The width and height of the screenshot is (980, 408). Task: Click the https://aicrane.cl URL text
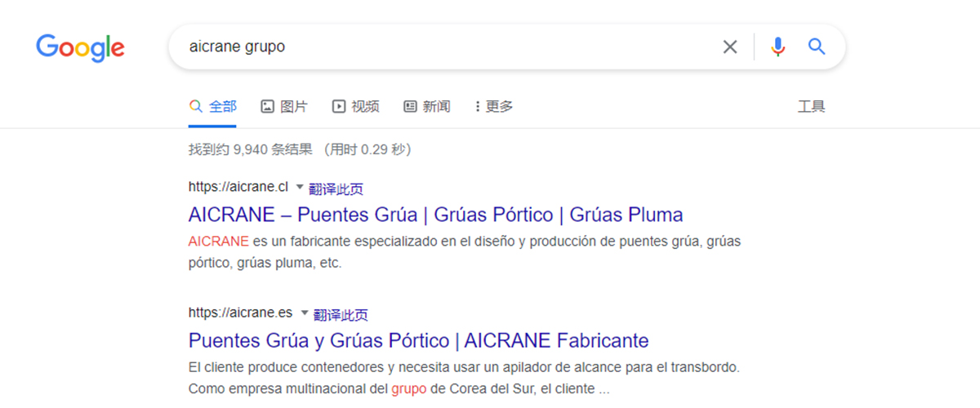click(238, 187)
